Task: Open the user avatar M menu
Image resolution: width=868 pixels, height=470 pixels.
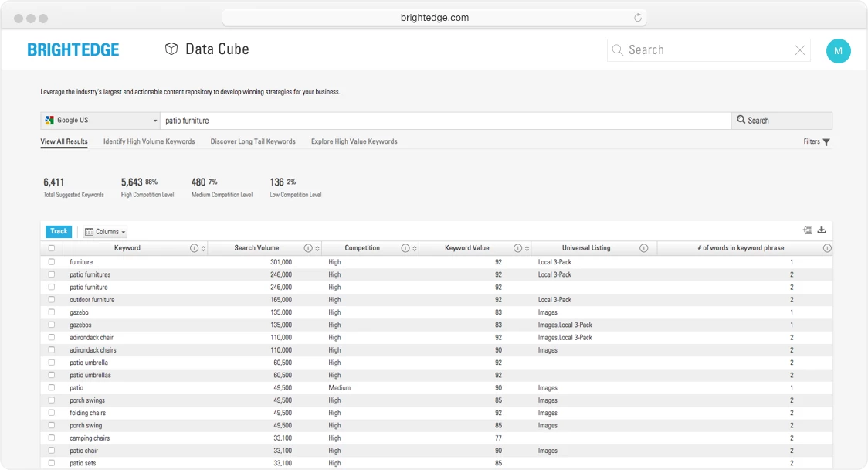Action: (x=838, y=51)
